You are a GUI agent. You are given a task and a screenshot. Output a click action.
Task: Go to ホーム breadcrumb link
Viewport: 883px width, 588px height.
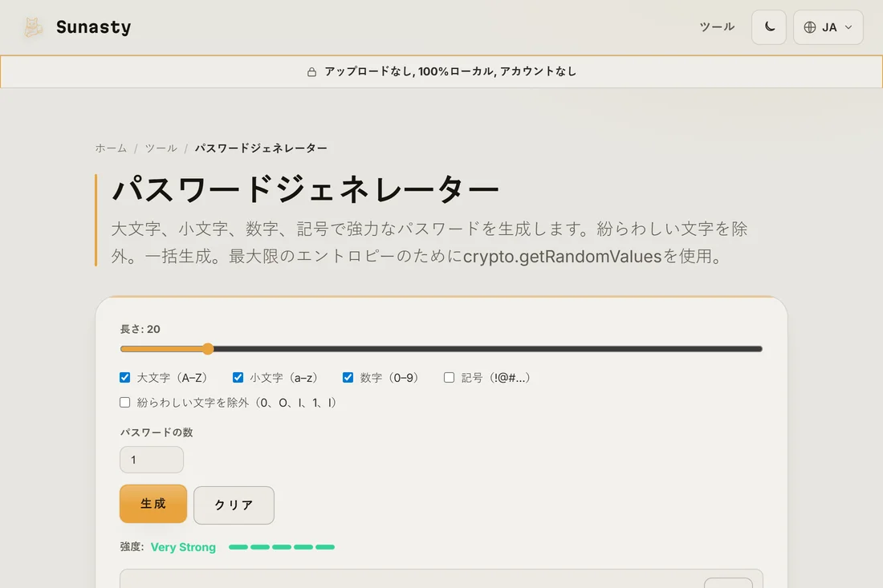111,148
